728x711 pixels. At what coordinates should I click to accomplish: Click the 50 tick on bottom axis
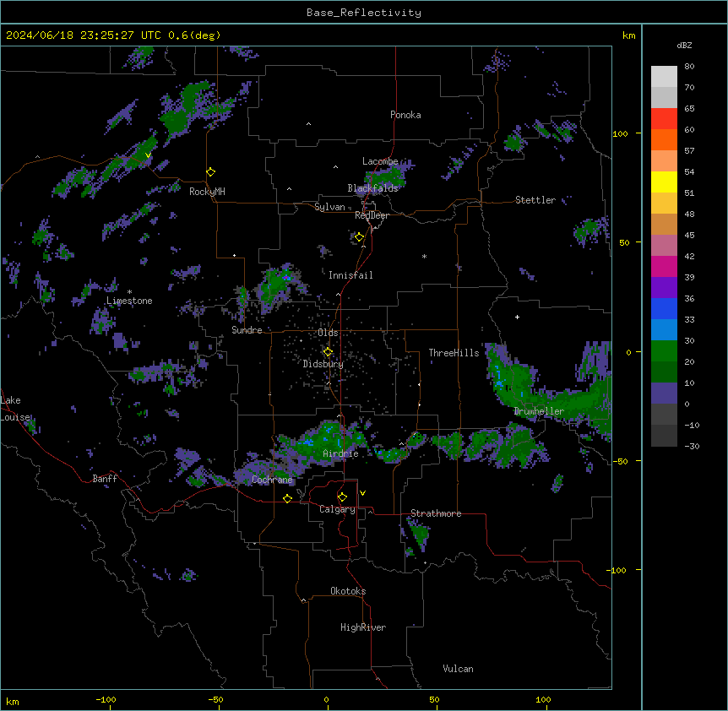(434, 699)
